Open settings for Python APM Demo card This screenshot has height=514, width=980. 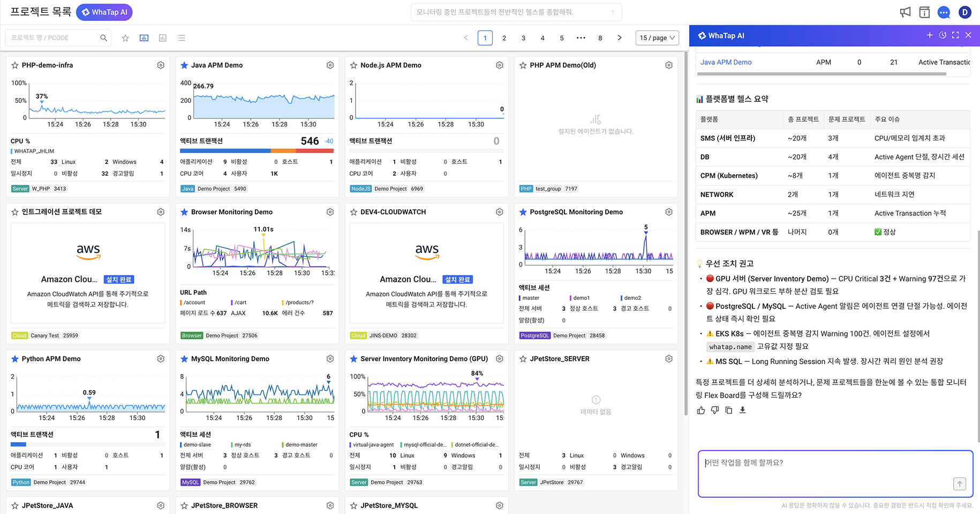161,359
